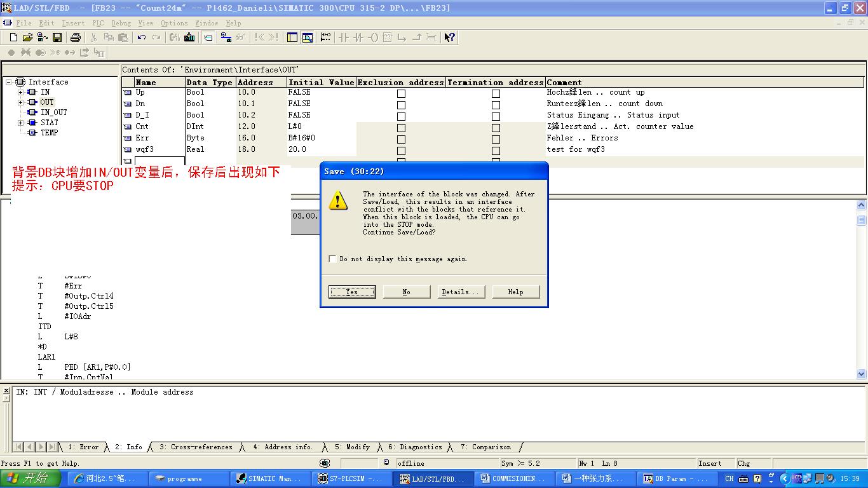Image resolution: width=868 pixels, height=488 pixels.
Task: Insert an empty box element
Action: point(388,37)
